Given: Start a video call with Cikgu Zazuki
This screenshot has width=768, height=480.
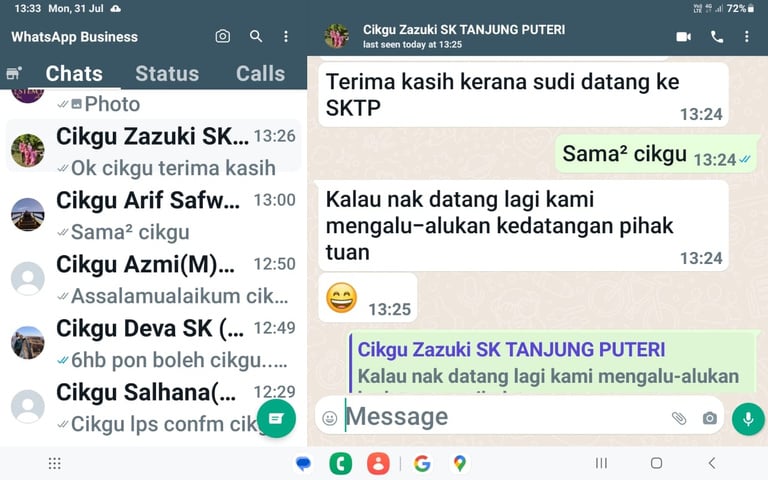Looking at the screenshot, I should (683, 37).
